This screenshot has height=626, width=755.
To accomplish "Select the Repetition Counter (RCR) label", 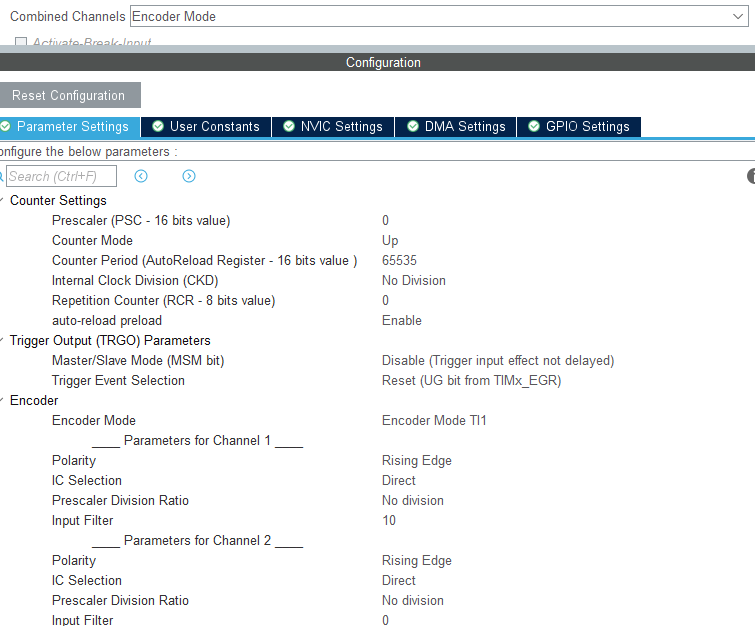I will point(164,300).
